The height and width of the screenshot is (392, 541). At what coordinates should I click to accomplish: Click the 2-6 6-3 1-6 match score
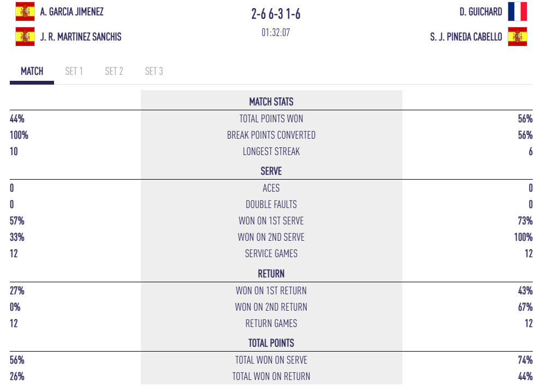pos(276,14)
